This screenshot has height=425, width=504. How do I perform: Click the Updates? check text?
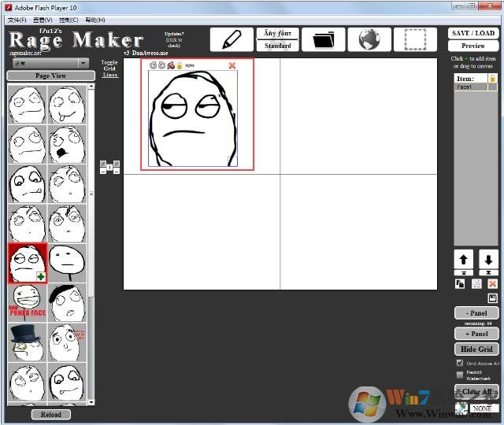pos(174,39)
